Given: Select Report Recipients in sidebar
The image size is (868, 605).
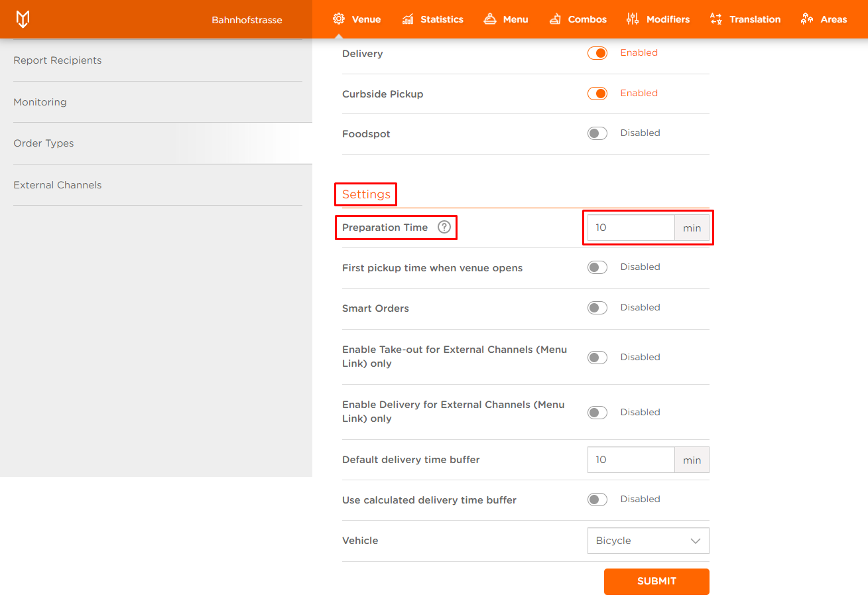Looking at the screenshot, I should click(58, 60).
